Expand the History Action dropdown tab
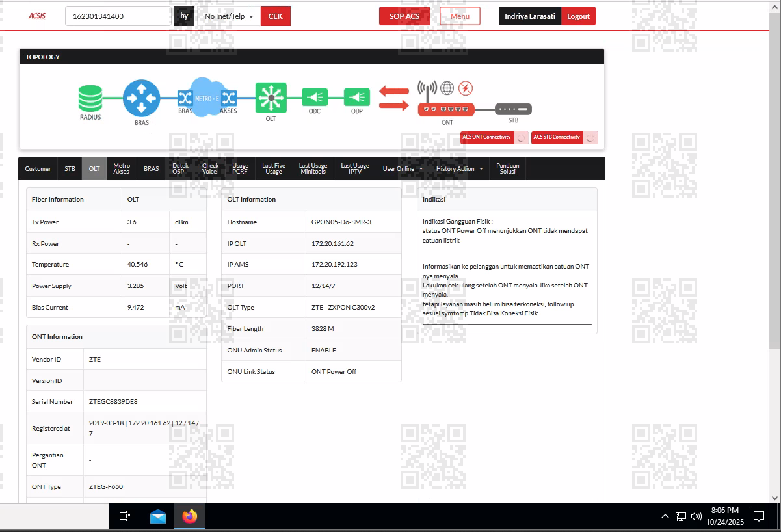Viewport: 781px width, 532px height. pyautogui.click(x=459, y=169)
